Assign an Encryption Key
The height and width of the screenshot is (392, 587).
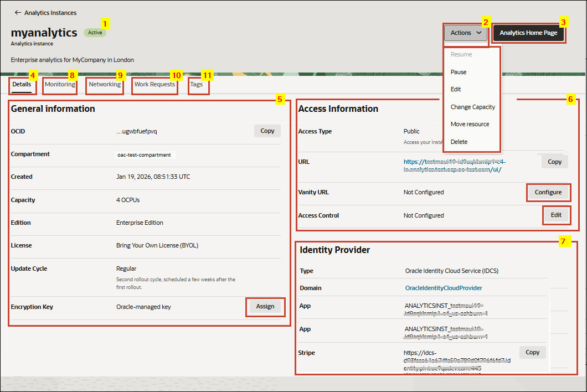tap(265, 306)
